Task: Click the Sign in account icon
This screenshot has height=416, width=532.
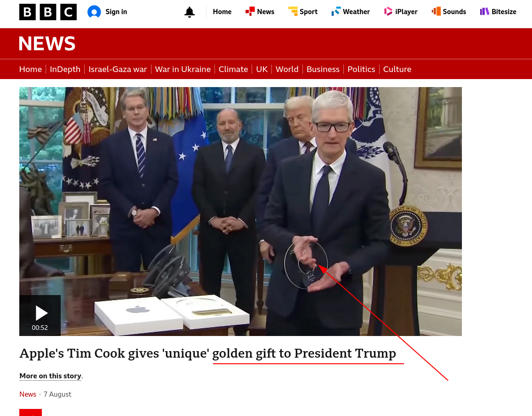Action: pos(94,12)
